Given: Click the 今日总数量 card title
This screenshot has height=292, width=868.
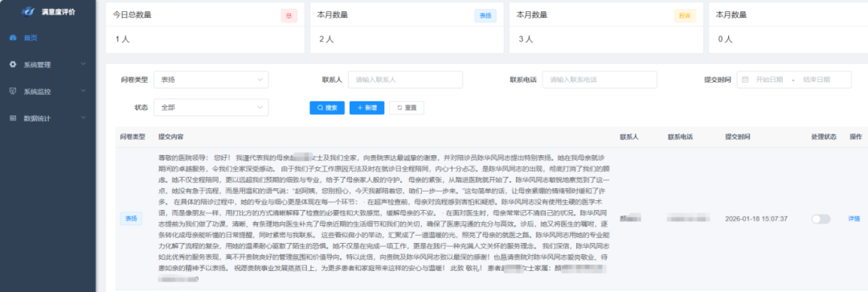Looking at the screenshot, I should [132, 15].
